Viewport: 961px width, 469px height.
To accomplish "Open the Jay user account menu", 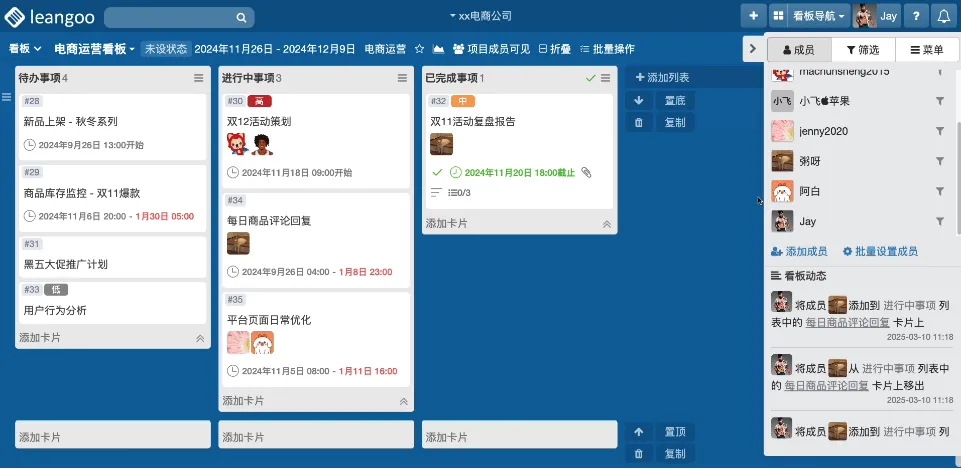I will [876, 16].
